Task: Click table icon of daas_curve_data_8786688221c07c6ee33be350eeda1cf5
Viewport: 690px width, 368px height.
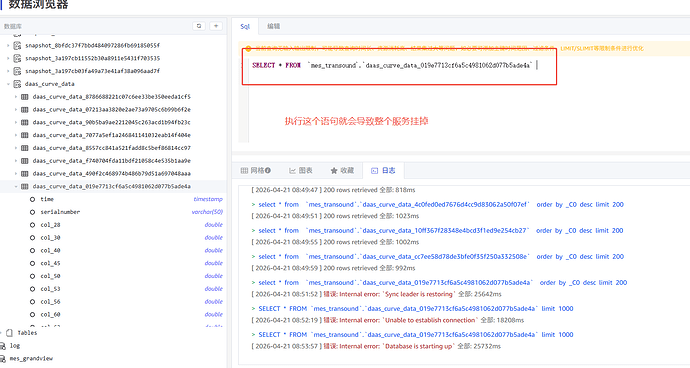Action: (x=25, y=97)
